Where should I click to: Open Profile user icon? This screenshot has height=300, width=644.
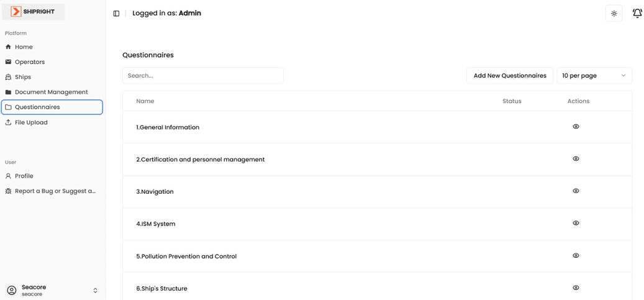point(8,176)
